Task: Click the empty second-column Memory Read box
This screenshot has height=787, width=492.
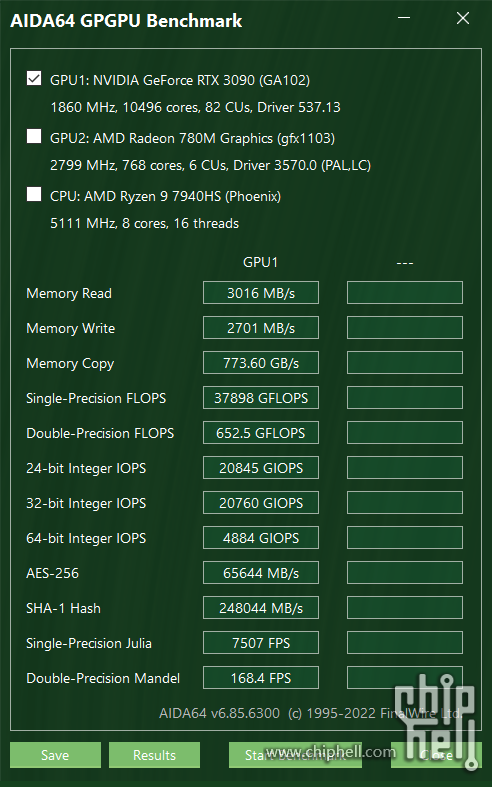Action: [405, 293]
